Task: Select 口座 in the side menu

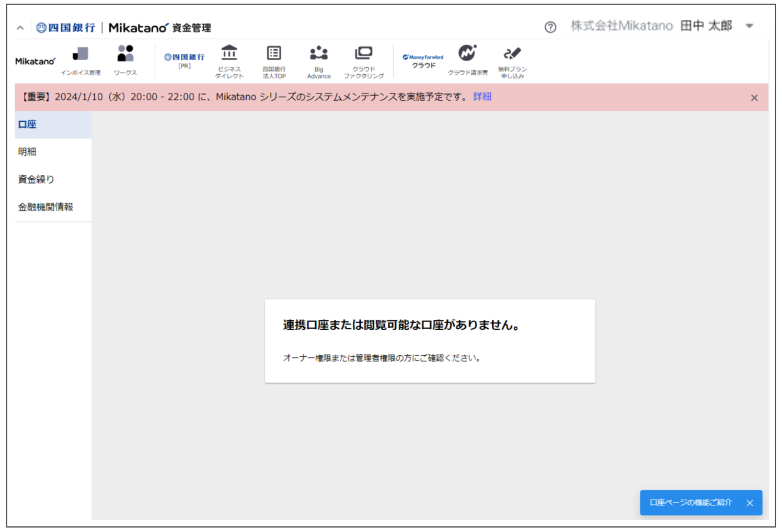Action: coord(53,124)
